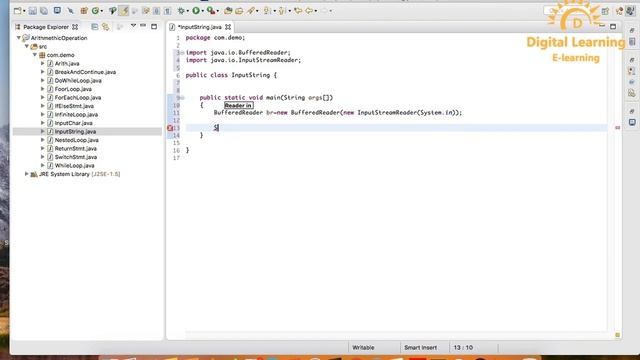
Task: Click the Open Task toolbar icon
Action: point(239,11)
